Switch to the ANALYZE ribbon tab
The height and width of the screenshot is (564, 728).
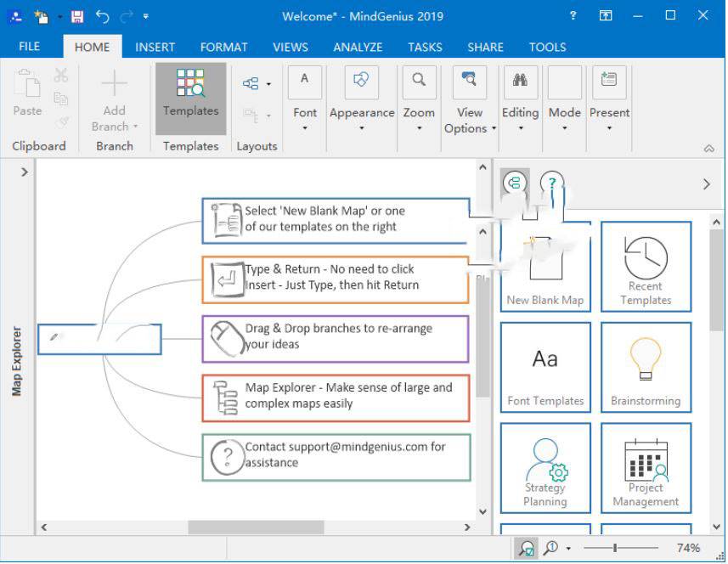[x=358, y=47]
